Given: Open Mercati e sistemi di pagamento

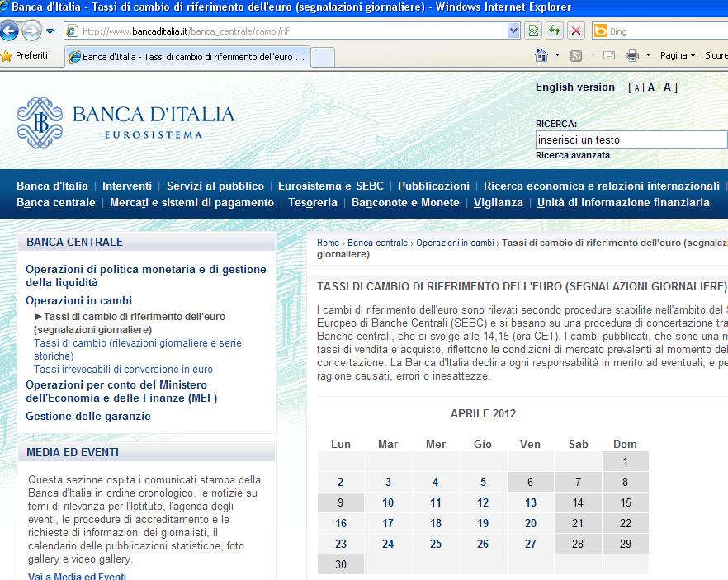Looking at the screenshot, I should 191,203.
